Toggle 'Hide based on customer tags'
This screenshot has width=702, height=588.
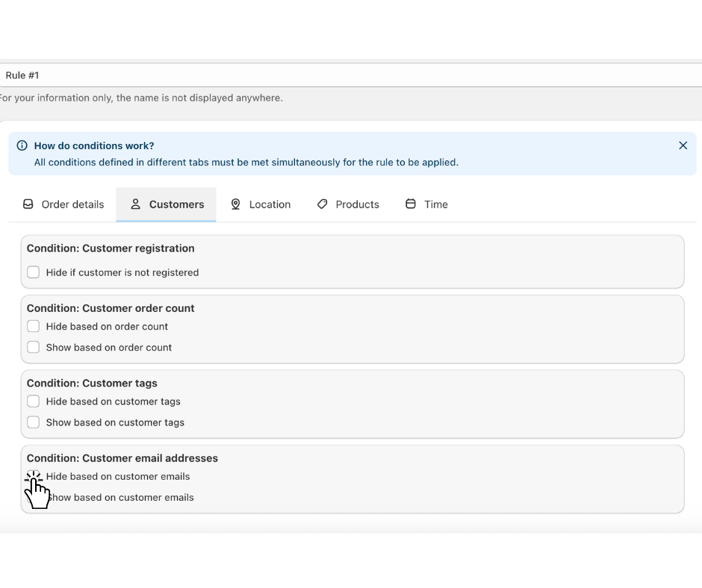(34, 401)
